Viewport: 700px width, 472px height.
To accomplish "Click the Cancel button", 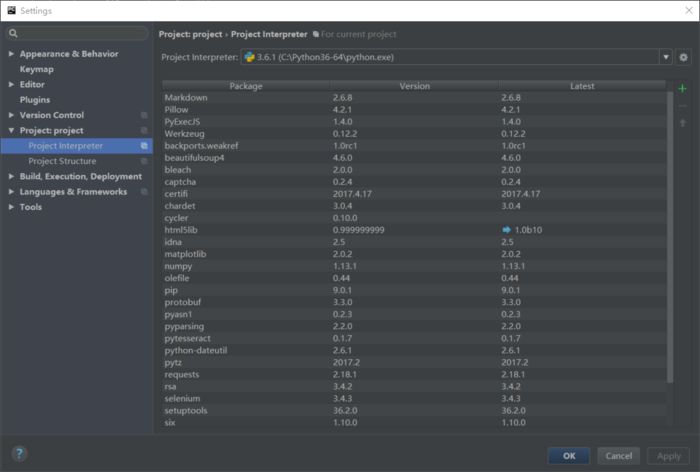I will [x=618, y=456].
